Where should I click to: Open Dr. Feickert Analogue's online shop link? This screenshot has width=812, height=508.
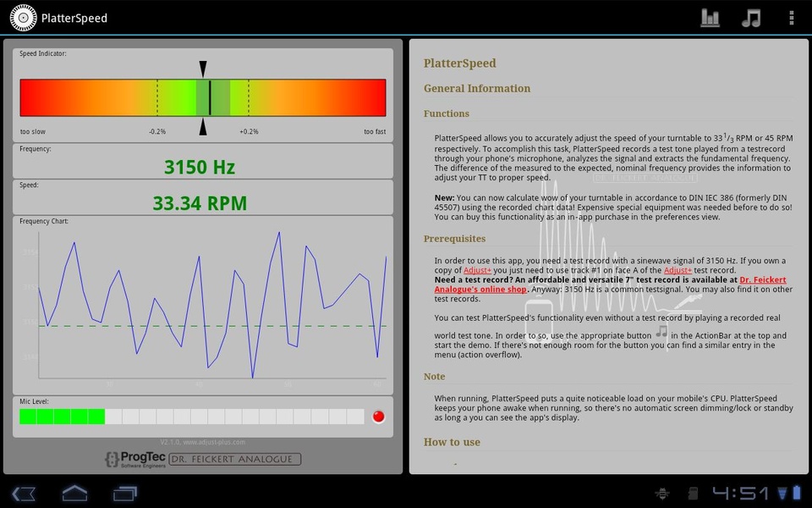[610, 284]
